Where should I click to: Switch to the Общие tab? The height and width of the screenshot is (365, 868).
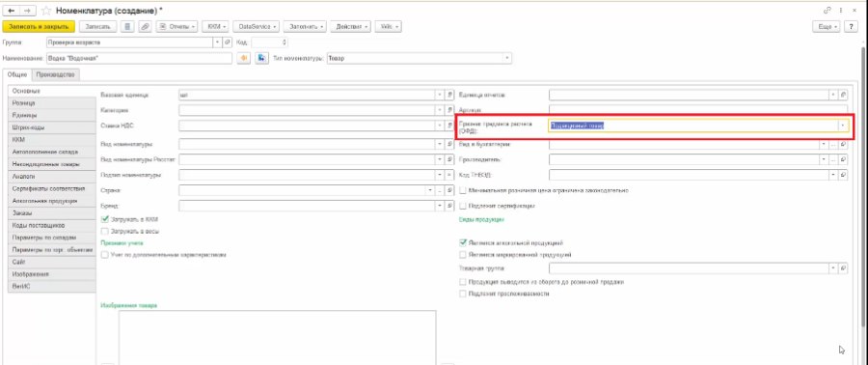pyautogui.click(x=17, y=74)
